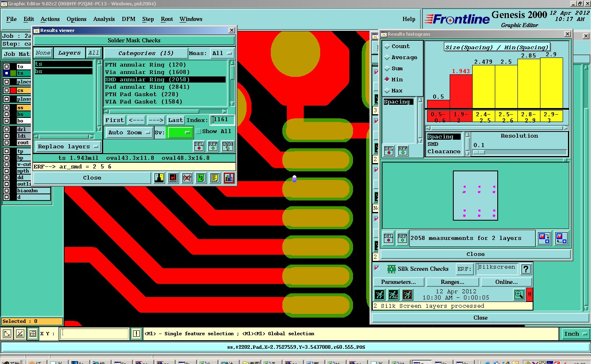Click REF icon below histogram Spacing list

pyautogui.click(x=403, y=151)
